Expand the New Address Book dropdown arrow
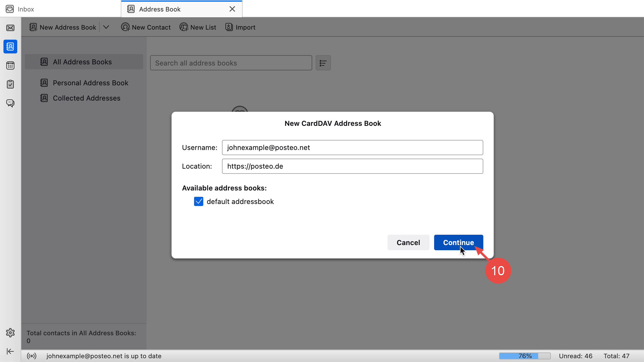This screenshot has width=644, height=362. (x=106, y=27)
